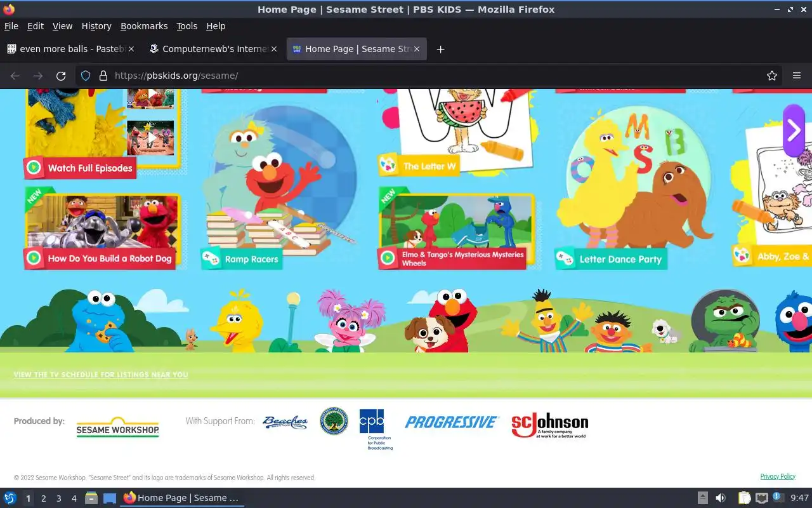
Task: Open How Do You Build a Robot Dog video
Action: point(100,258)
